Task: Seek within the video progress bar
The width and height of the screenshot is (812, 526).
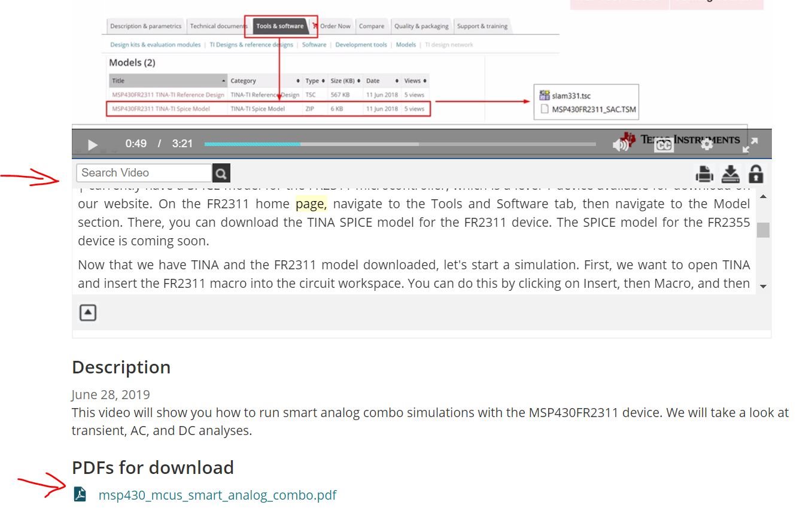Action: click(400, 144)
